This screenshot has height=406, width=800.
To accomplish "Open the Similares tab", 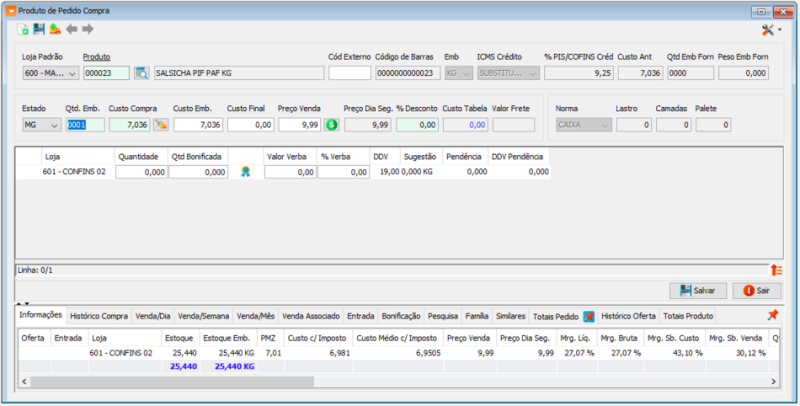I will (x=511, y=316).
